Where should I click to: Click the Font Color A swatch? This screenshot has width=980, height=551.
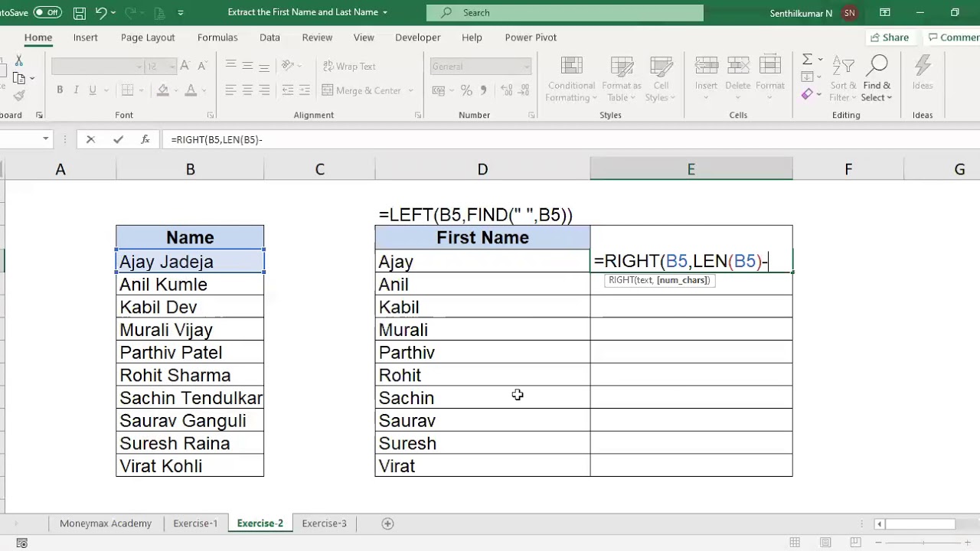[191, 90]
